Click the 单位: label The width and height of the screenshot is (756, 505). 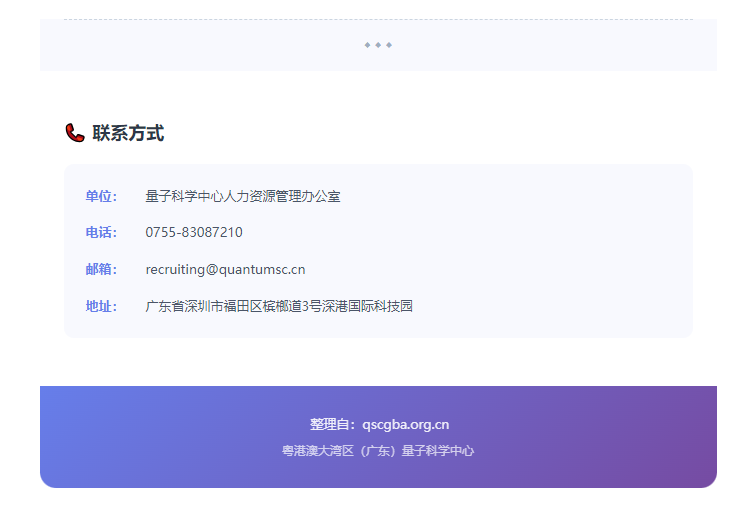(x=101, y=196)
